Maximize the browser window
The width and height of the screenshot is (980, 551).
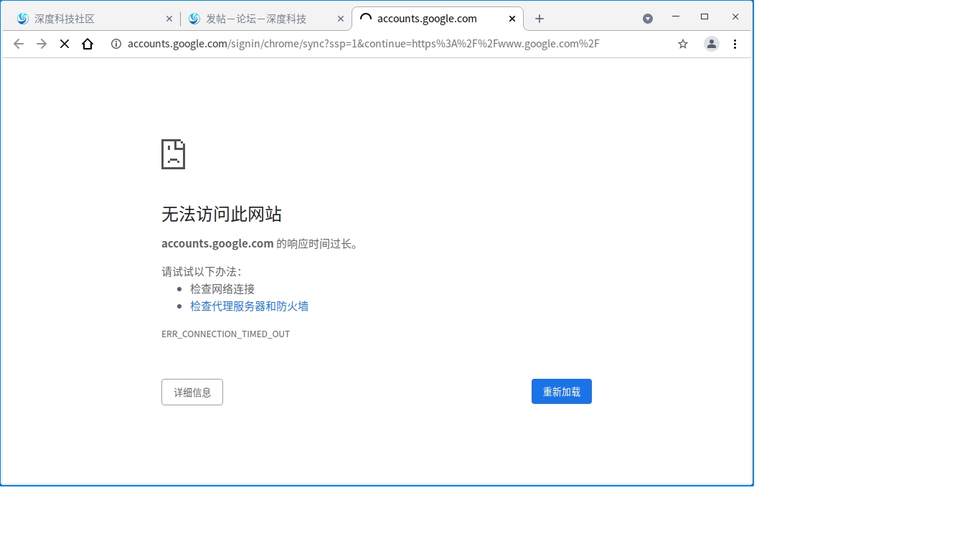[x=705, y=17]
